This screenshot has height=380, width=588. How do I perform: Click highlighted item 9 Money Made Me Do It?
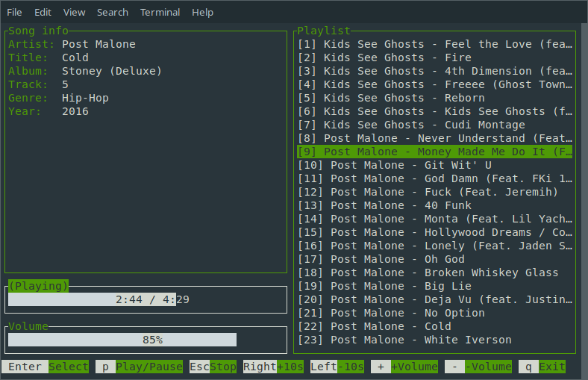point(435,152)
